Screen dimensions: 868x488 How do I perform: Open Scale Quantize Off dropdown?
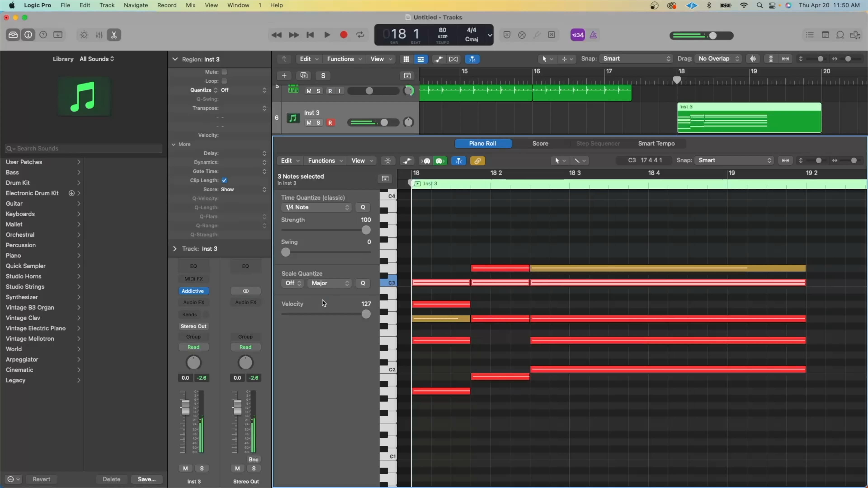[292, 283]
